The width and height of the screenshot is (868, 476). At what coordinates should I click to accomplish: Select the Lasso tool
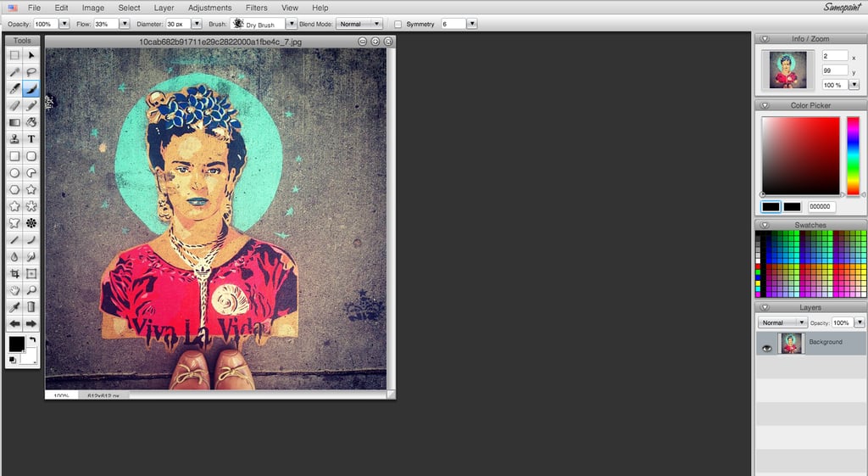pos(31,72)
